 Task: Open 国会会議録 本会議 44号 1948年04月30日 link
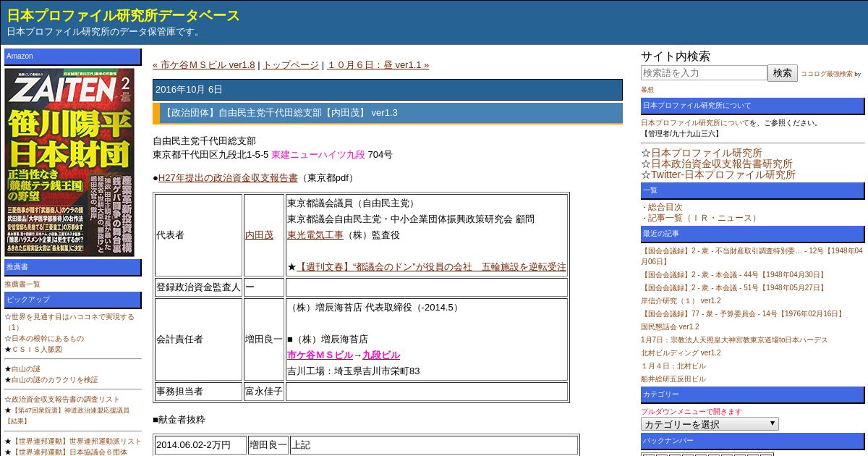click(733, 274)
